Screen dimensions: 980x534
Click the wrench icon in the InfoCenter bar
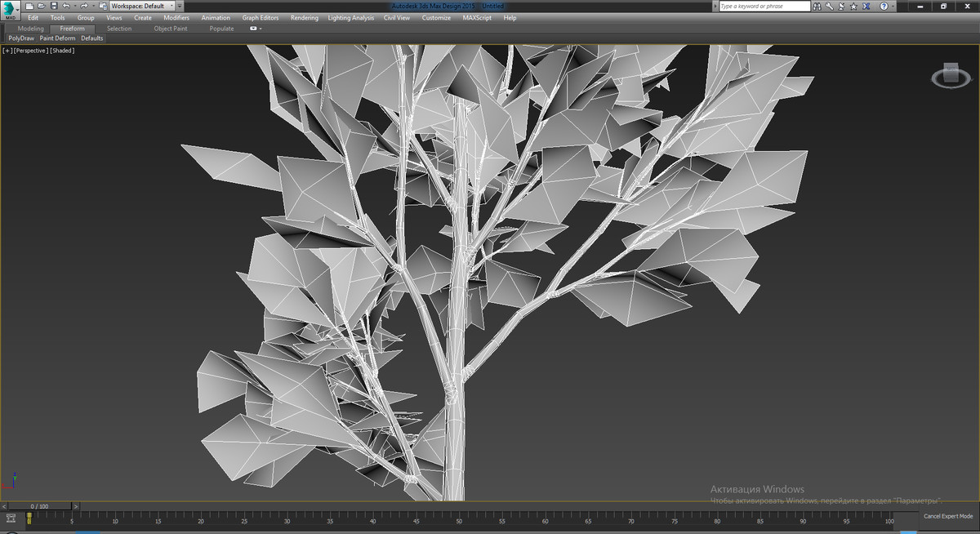click(x=830, y=6)
